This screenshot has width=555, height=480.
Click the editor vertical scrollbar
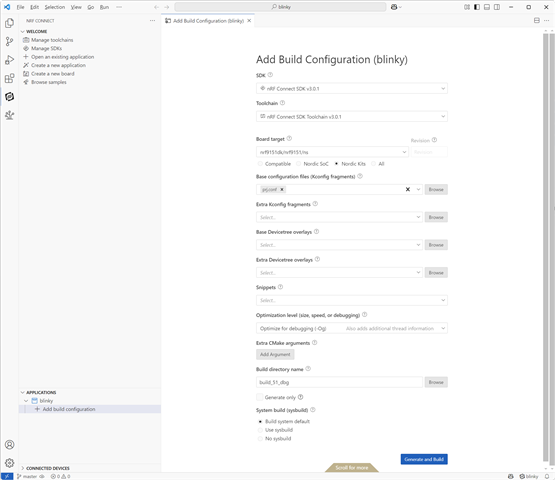pyautogui.click(x=545, y=248)
